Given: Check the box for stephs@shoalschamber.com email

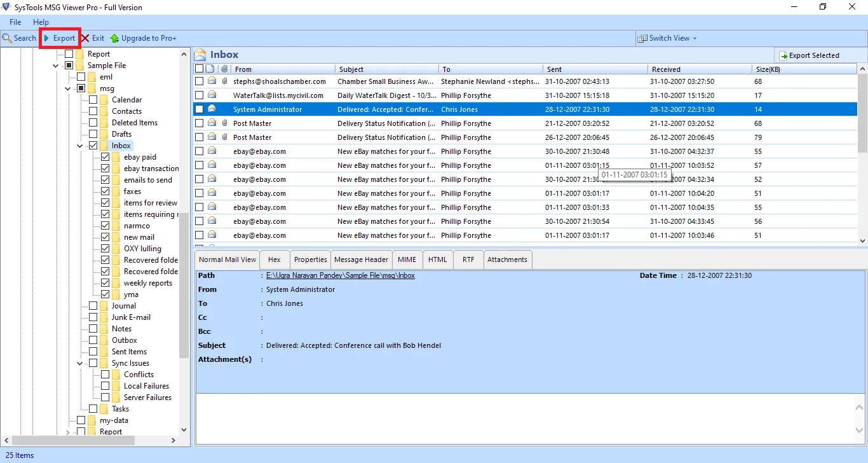Looking at the screenshot, I should pyautogui.click(x=199, y=81).
